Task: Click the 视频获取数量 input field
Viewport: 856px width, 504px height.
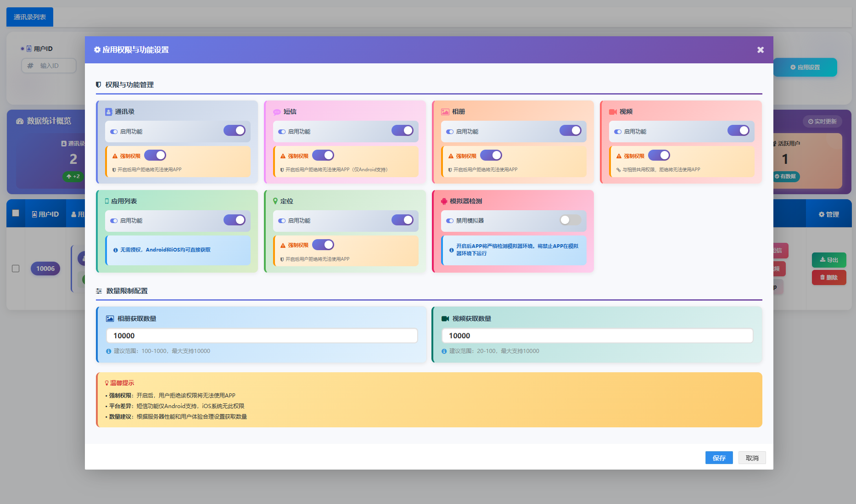Action: (597, 336)
